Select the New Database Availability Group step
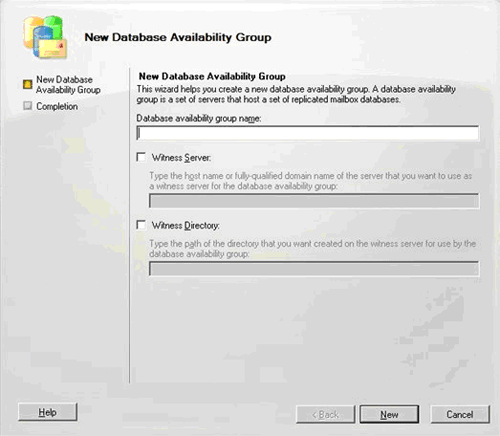500x436 pixels. point(68,85)
